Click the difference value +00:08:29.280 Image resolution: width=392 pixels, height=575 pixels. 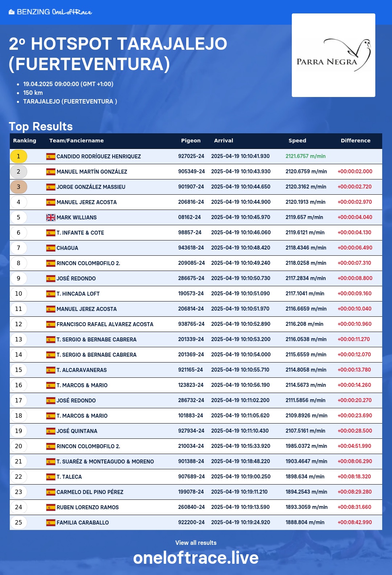point(355,492)
